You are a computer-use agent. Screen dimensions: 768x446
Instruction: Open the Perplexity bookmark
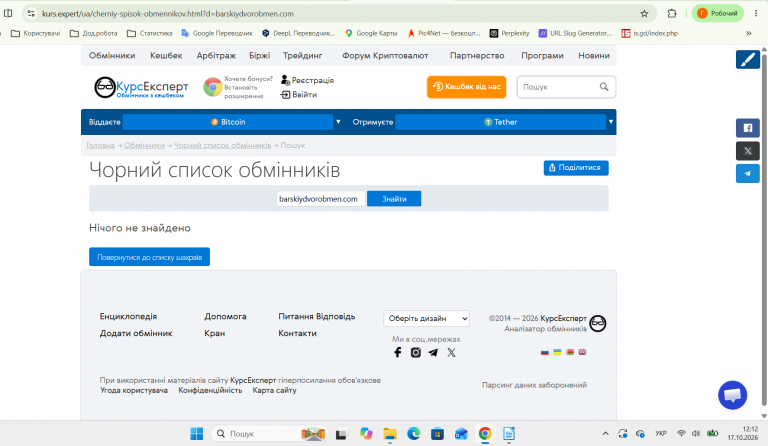[510, 33]
